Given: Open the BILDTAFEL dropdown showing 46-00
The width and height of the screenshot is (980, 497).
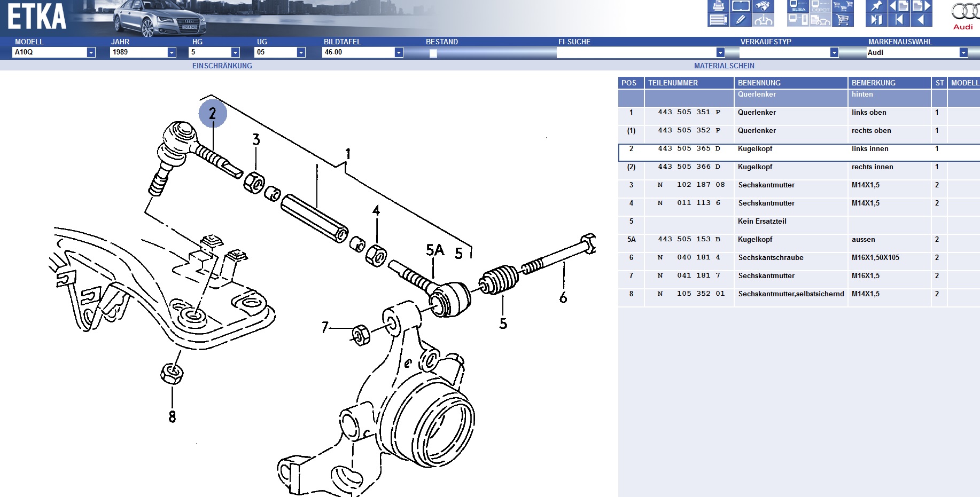Looking at the screenshot, I should click(x=398, y=52).
